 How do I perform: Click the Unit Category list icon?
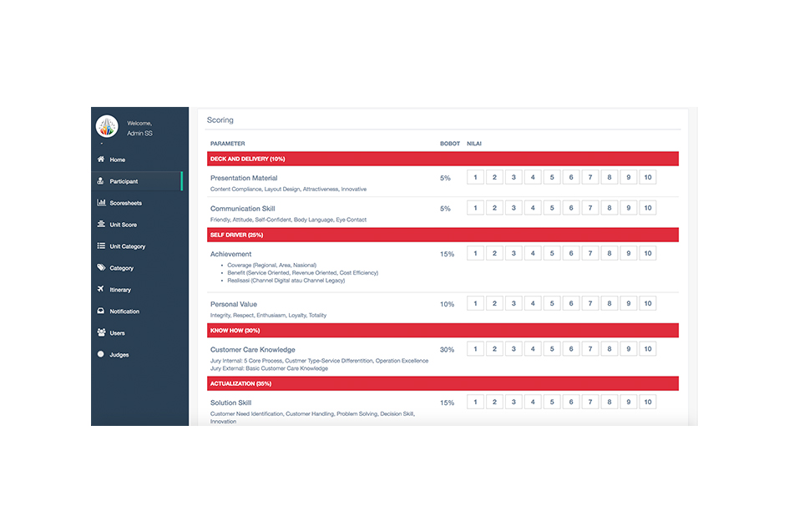(102, 246)
